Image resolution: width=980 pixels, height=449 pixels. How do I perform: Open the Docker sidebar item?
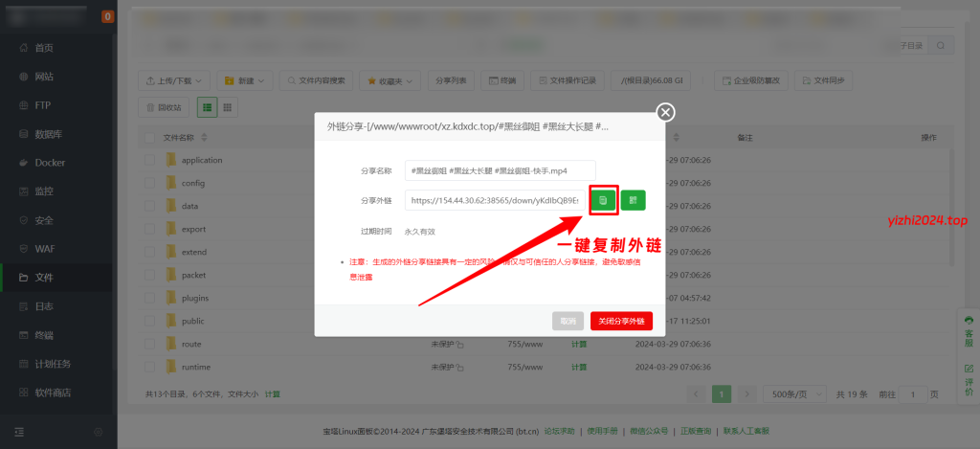[50, 163]
